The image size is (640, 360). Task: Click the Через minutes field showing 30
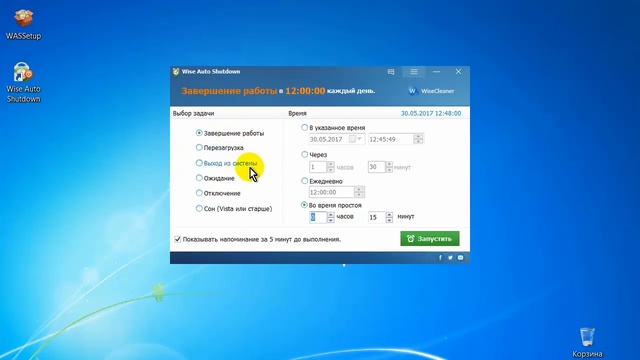[x=376, y=167]
